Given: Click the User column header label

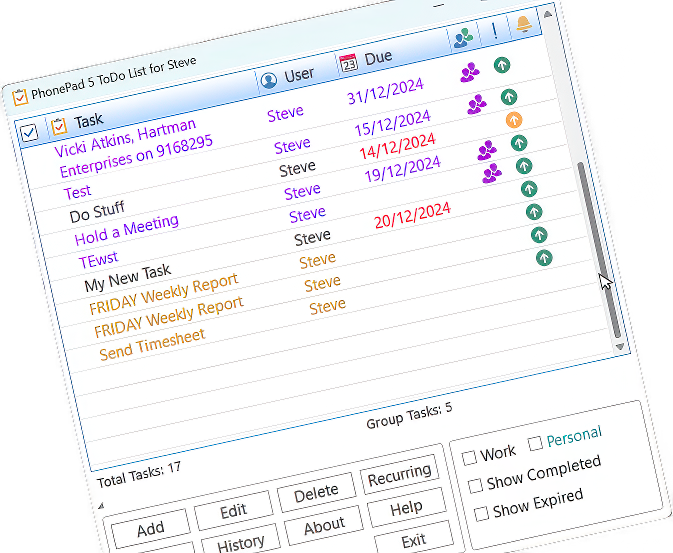Looking at the screenshot, I should (x=299, y=74).
